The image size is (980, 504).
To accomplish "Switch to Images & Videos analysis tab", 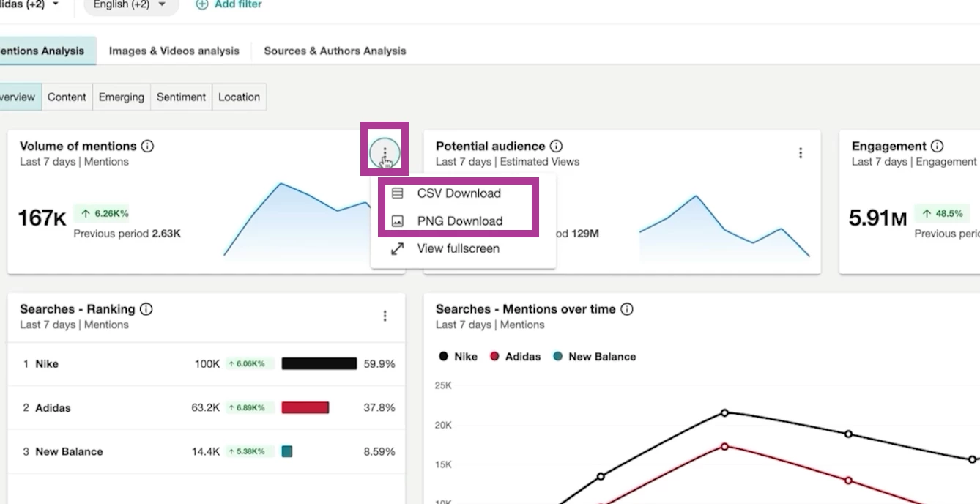I will pos(174,51).
